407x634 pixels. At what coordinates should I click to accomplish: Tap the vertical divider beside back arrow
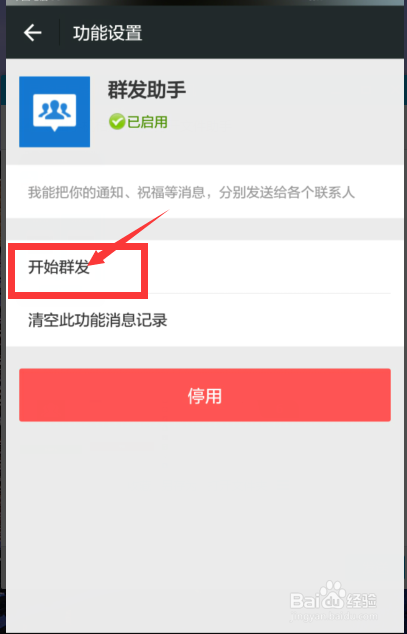click(59, 32)
